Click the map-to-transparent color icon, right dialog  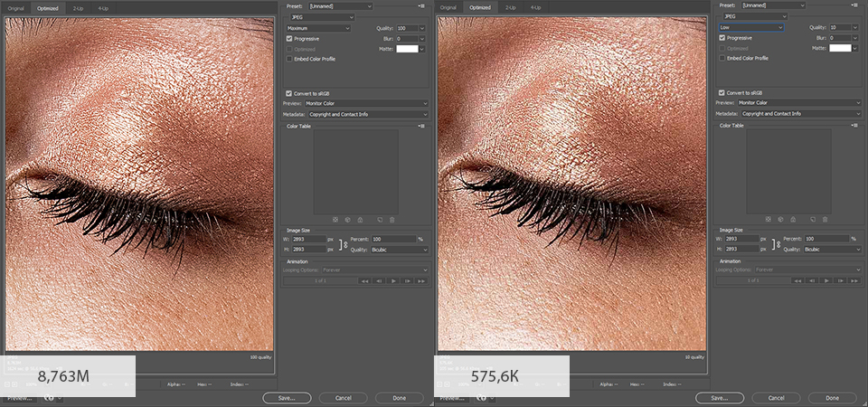[x=769, y=219]
